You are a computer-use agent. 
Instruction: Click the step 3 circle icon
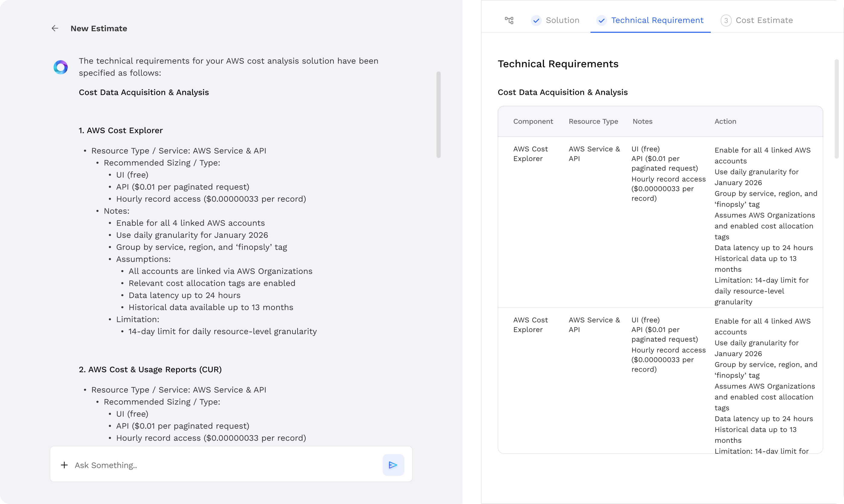pos(726,21)
